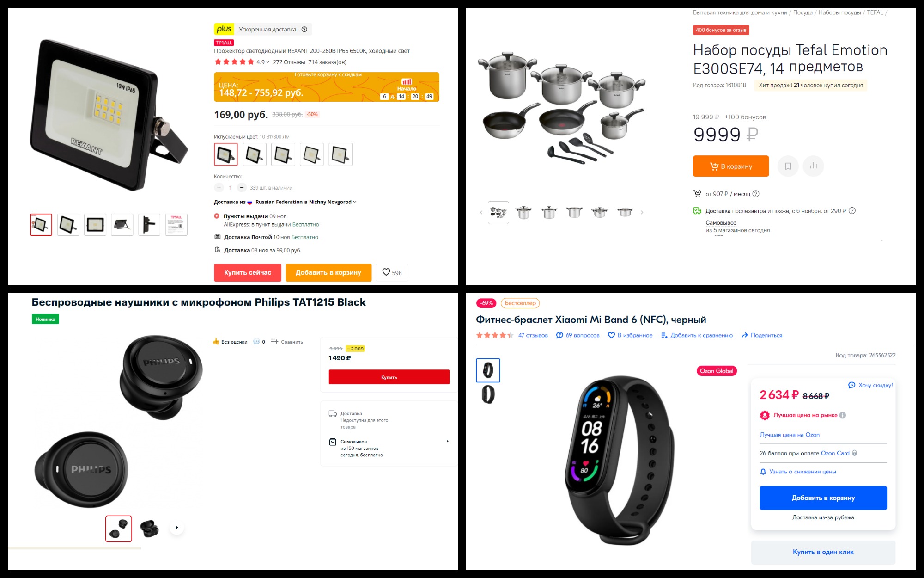This screenshot has width=924, height=578.
Task: Click the bookmark icon next to В корзину
Action: click(788, 166)
